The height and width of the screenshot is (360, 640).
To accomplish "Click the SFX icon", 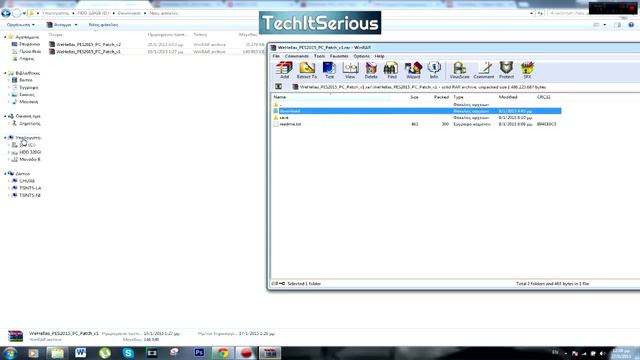I will click(527, 70).
